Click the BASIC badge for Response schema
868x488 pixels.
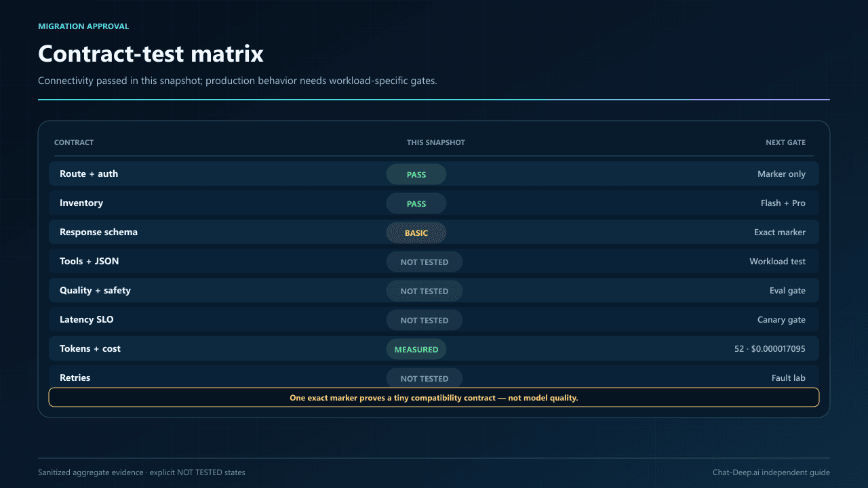point(416,232)
